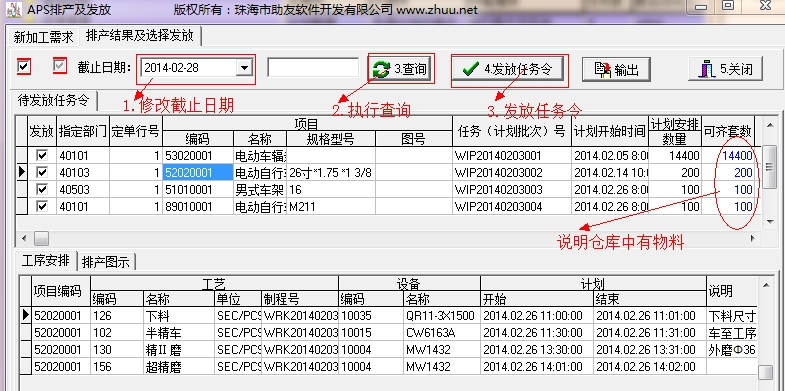The width and height of the screenshot is (785, 391).
Task: Click the start time 2014.02.26 11:00:00
Action: pos(536,316)
